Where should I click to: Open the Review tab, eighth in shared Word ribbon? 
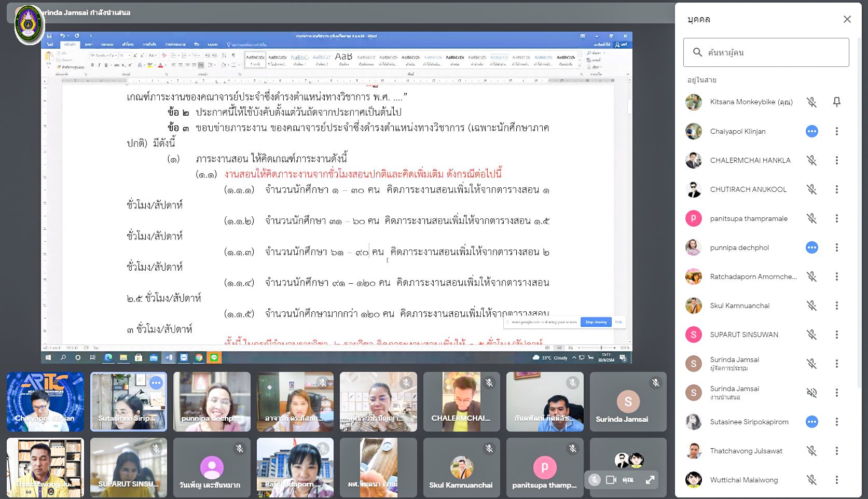point(197,45)
